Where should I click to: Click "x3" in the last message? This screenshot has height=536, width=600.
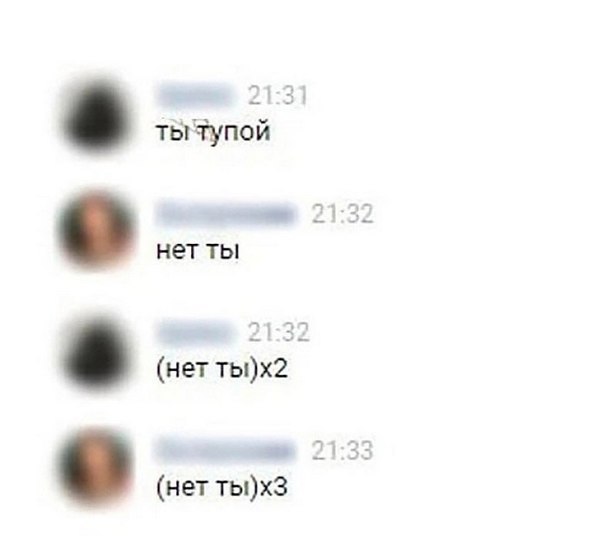pos(274,488)
